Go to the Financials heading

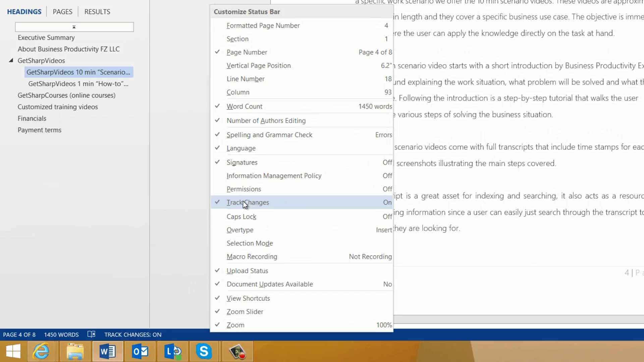tap(32, 118)
